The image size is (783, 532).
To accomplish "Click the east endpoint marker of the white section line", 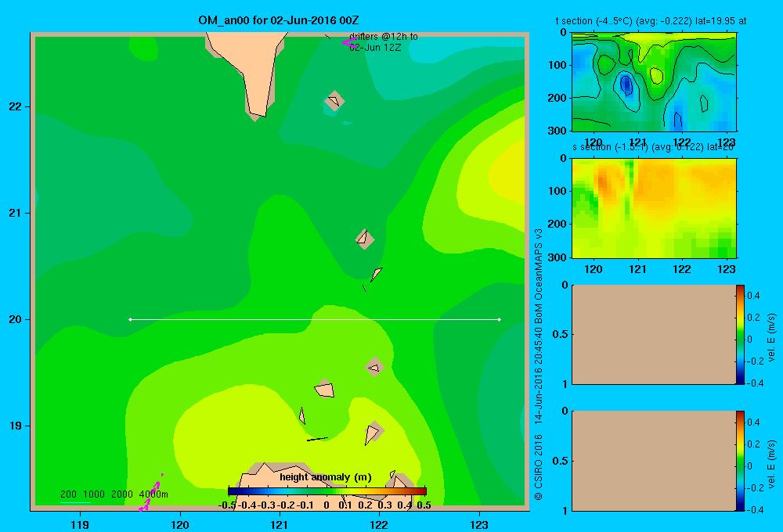I will point(500,319).
